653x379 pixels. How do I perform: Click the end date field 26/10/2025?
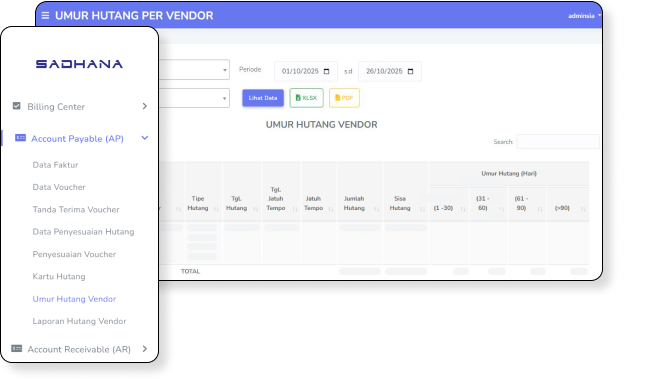pos(390,71)
